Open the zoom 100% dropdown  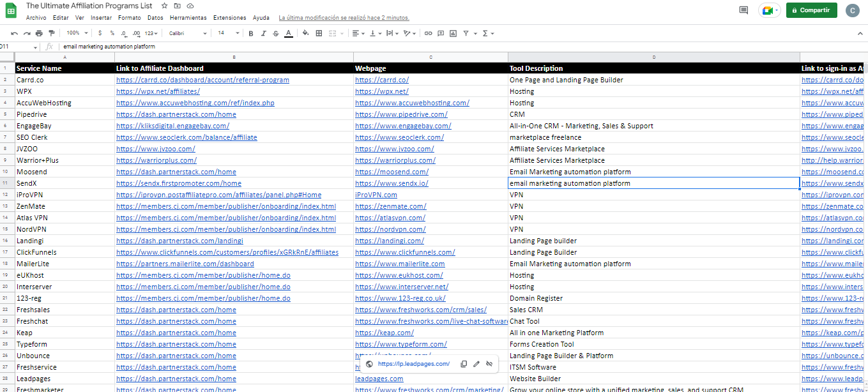tap(77, 33)
